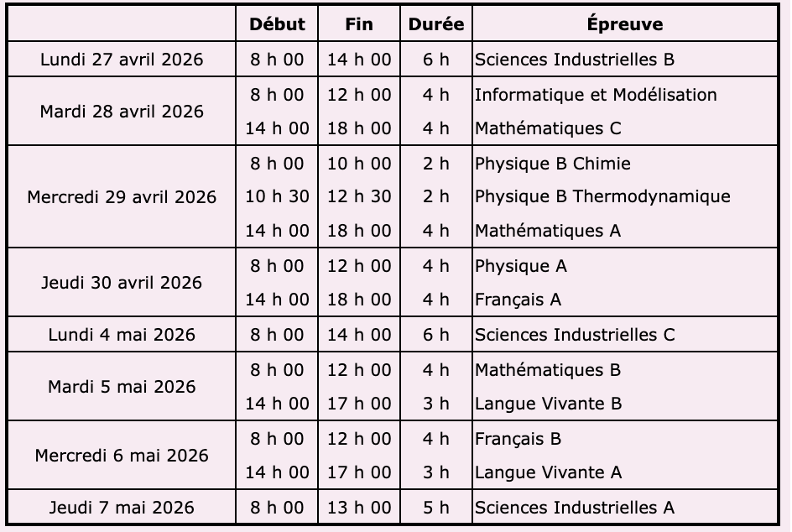This screenshot has height=532, width=792.
Task: Select the 13 h 00 end time cell
Action: 359,508
